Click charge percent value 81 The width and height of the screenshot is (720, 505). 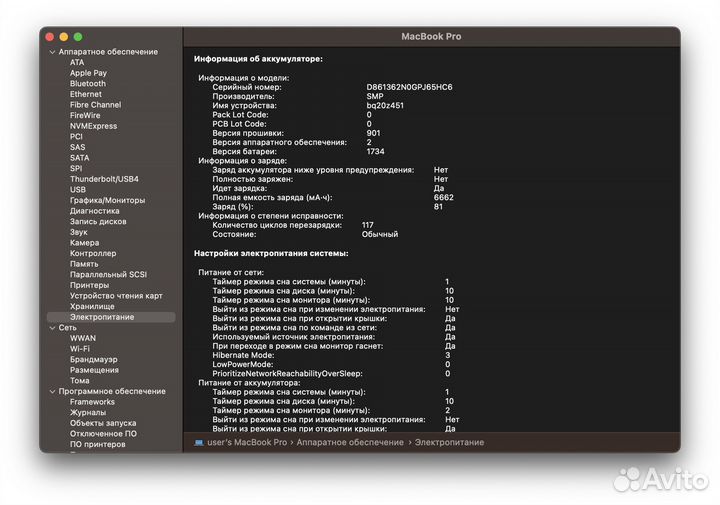coord(438,207)
